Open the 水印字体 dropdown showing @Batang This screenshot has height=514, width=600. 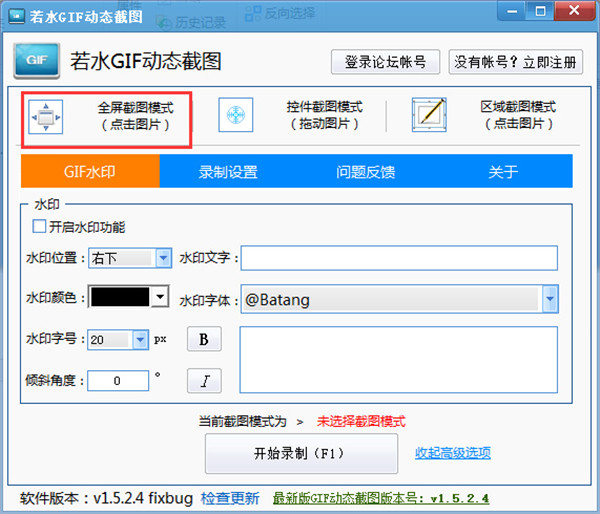(x=399, y=299)
